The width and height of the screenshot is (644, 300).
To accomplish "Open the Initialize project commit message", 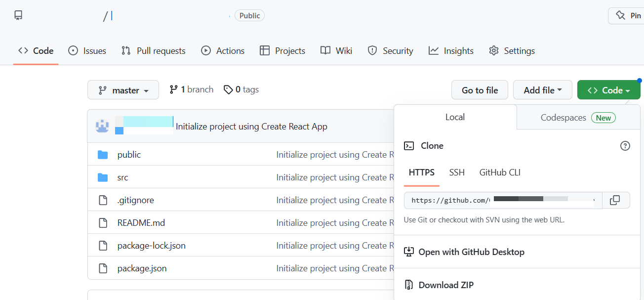I will coord(251,127).
